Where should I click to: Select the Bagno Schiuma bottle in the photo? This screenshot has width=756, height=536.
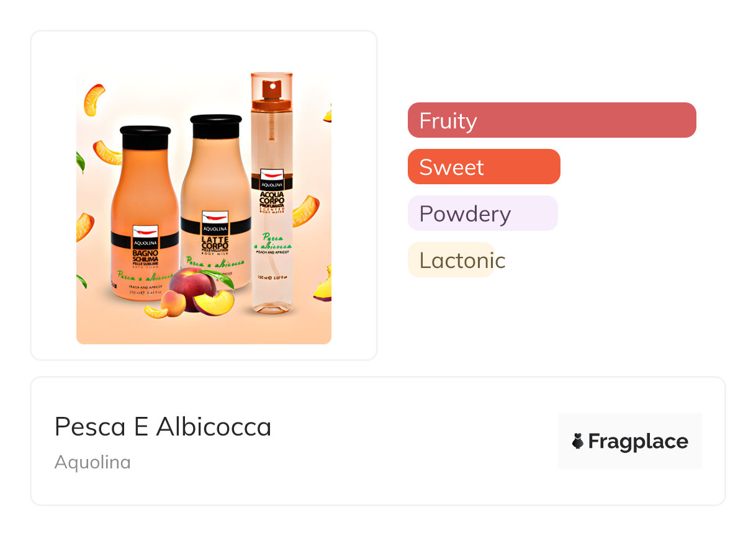click(x=145, y=211)
